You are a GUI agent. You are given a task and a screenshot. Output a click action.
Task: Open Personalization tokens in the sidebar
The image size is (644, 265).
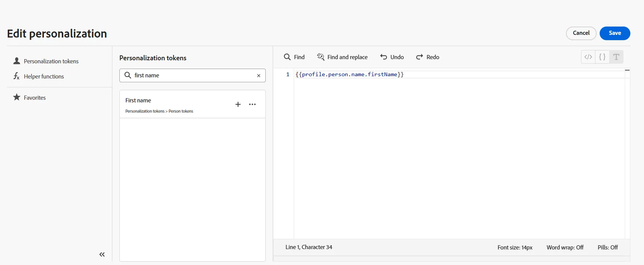(46, 61)
